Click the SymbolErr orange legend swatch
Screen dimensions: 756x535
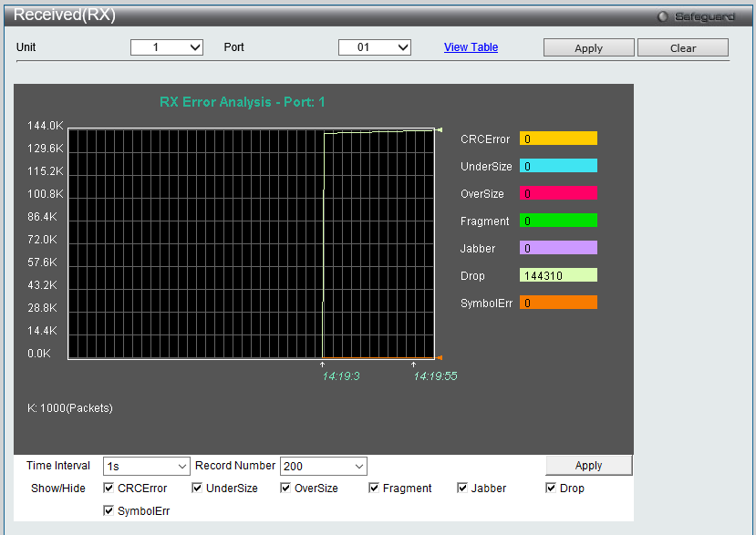tap(558, 303)
